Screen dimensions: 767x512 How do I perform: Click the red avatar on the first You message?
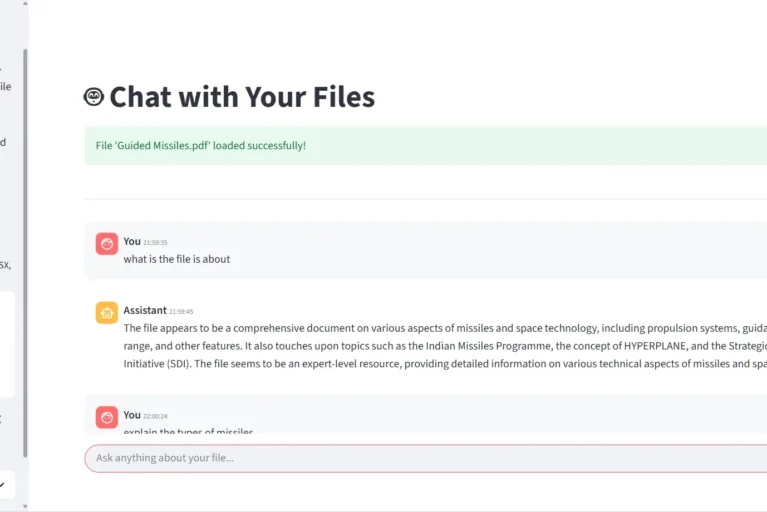107,243
